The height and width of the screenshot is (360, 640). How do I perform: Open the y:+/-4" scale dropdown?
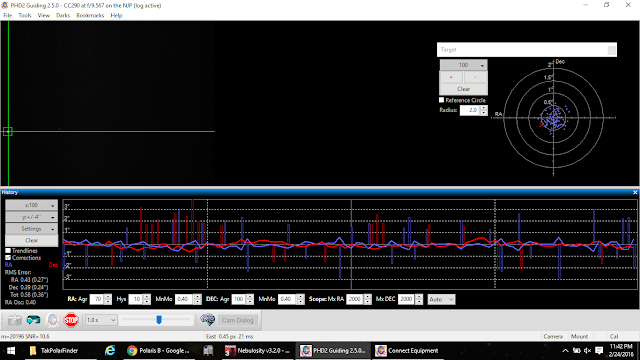[31, 217]
